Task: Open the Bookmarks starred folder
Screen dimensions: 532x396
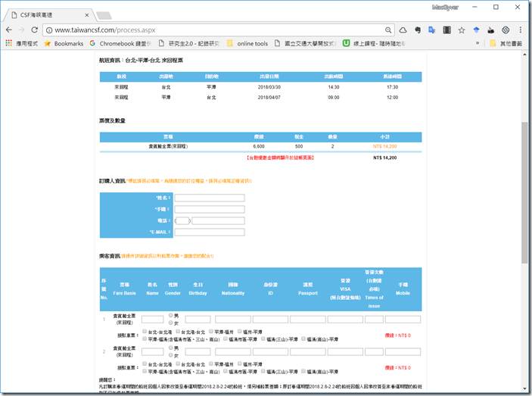Action: [x=64, y=43]
